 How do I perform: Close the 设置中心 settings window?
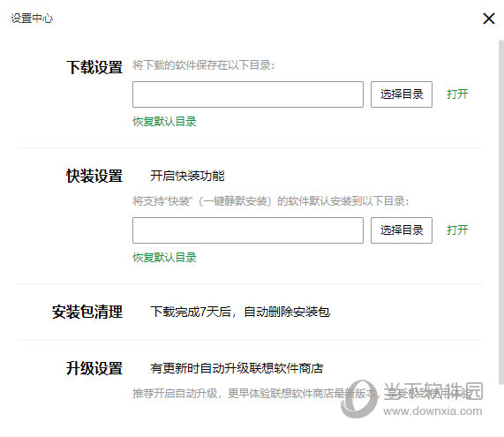[x=489, y=19]
